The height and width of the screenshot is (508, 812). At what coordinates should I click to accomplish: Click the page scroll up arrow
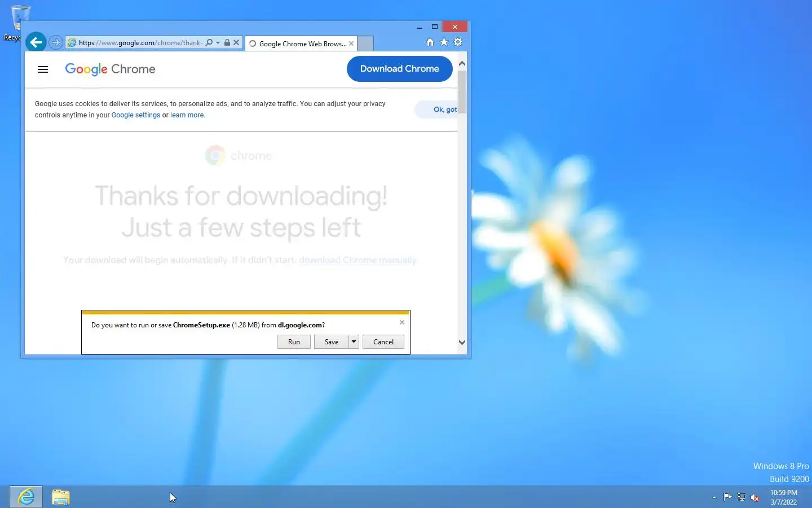coord(462,64)
